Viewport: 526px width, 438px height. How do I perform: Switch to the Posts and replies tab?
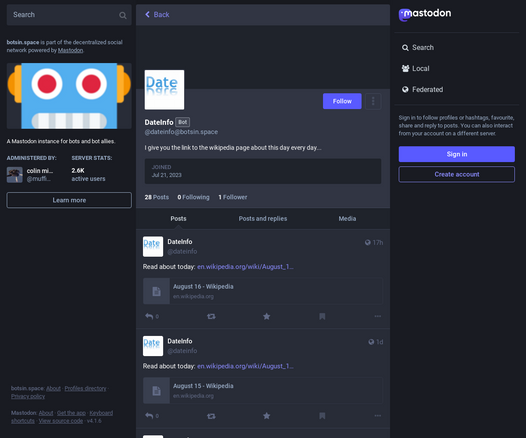click(263, 219)
